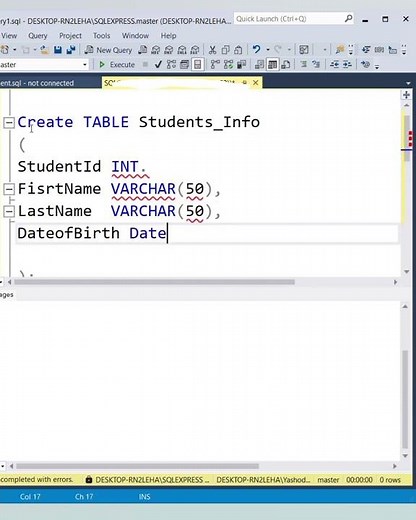Click Comment out selected lines icon
Image resolution: width=416 pixels, height=520 pixels.
tap(303, 64)
